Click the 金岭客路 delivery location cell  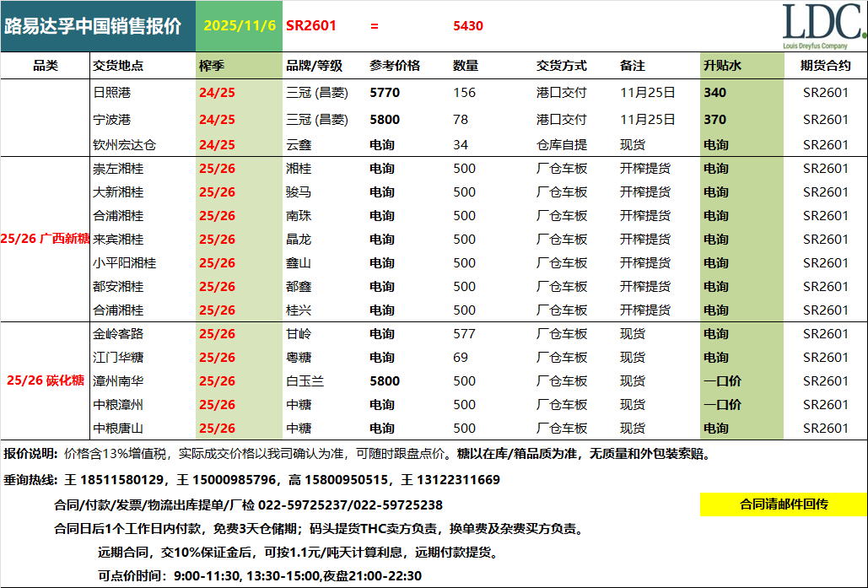pos(117,334)
